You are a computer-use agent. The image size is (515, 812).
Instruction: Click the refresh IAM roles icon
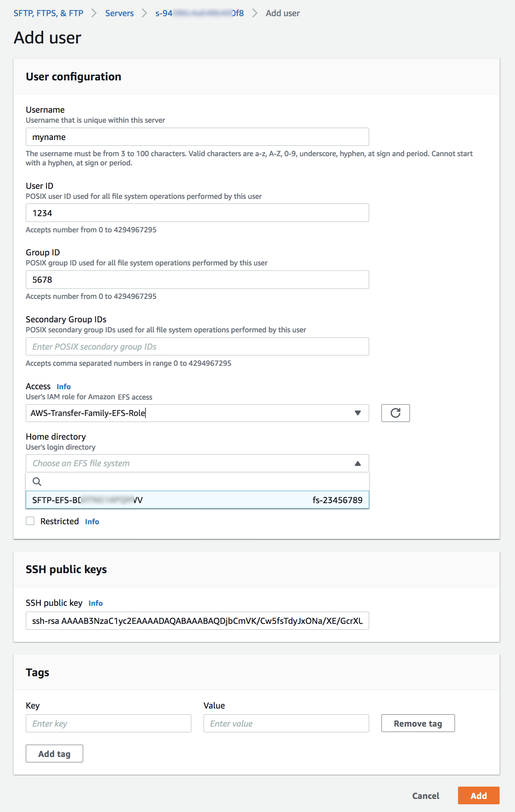[x=395, y=413]
